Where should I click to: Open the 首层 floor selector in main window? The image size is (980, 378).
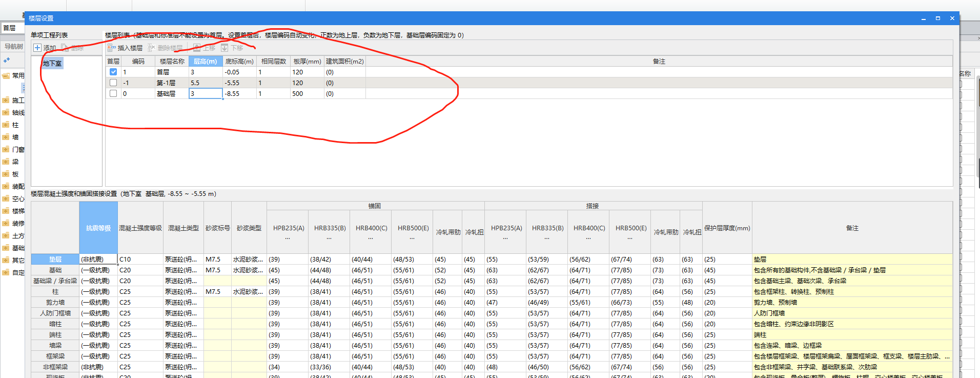point(12,28)
